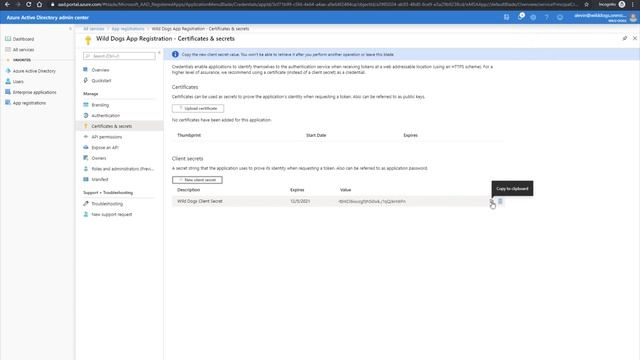The image size is (640, 360).
Task: Collapse the left favorites sidebar
Action: (x=70, y=29)
